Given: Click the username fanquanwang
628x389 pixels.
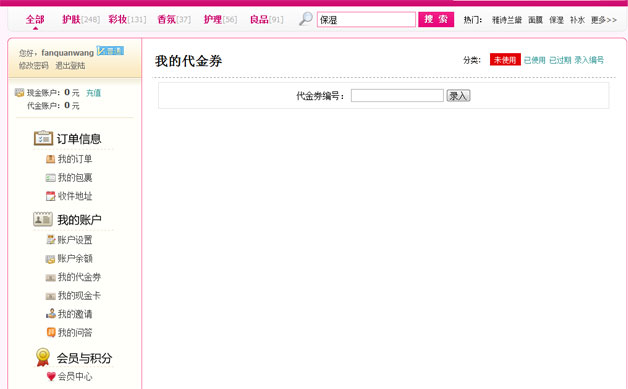Looking at the screenshot, I should (x=67, y=52).
